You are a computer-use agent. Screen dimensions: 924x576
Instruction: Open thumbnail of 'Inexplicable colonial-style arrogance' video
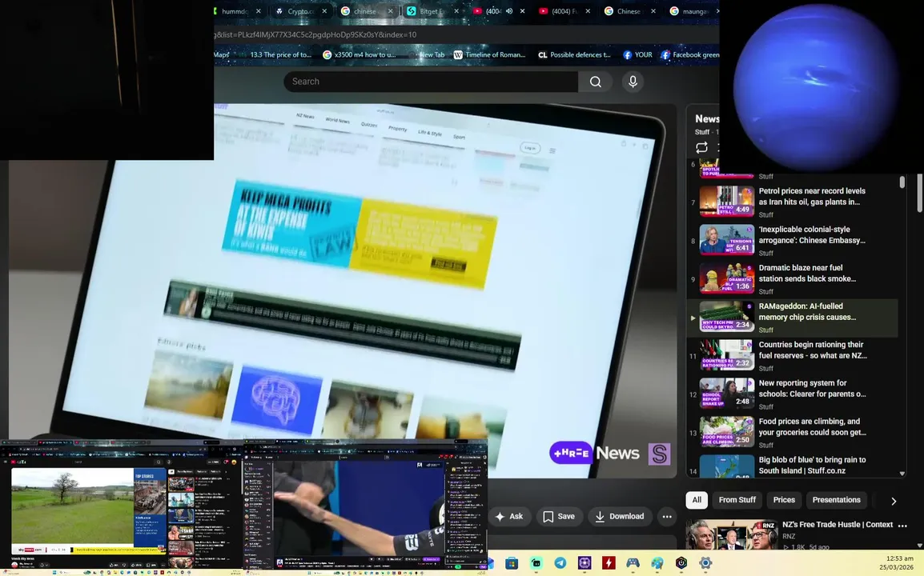(x=726, y=240)
